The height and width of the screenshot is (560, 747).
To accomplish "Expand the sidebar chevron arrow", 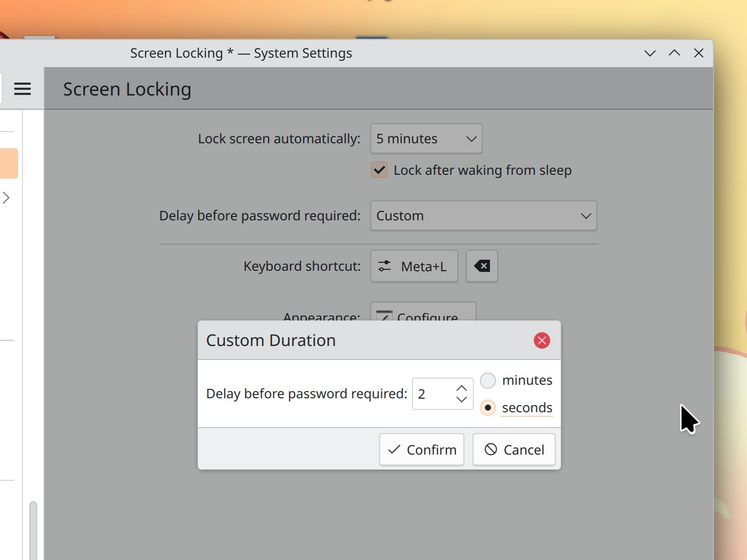I will click(x=6, y=197).
